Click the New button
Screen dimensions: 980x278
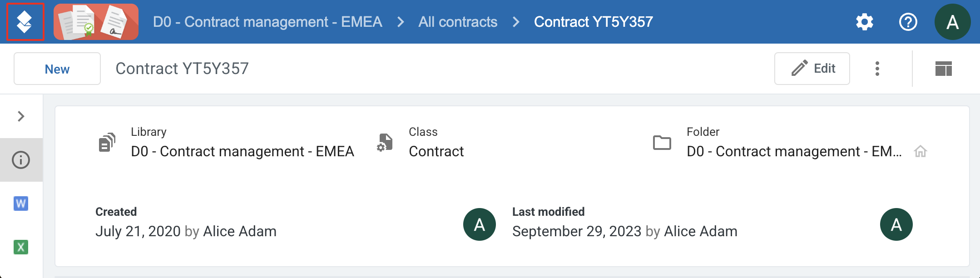pos(57,69)
